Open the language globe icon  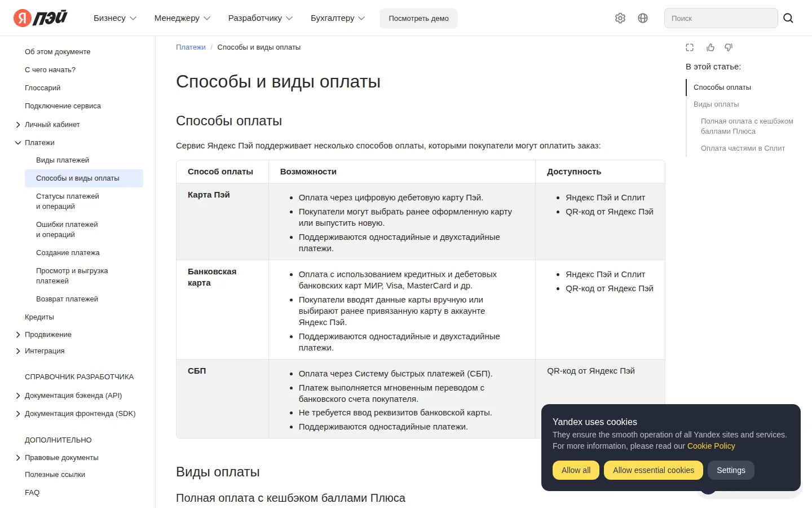[x=643, y=18]
